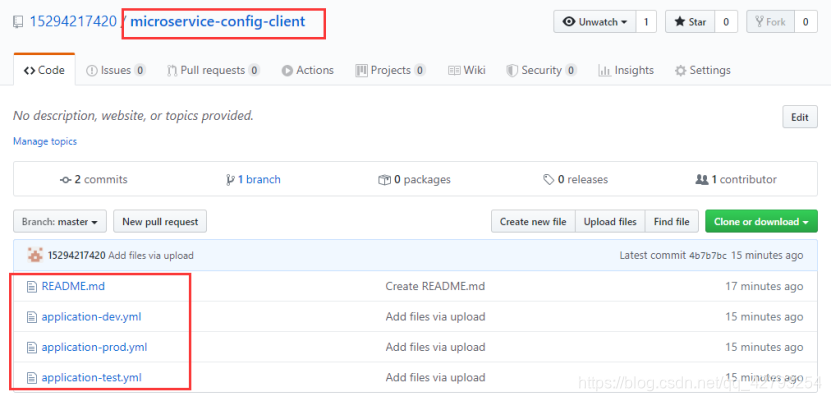The height and width of the screenshot is (401, 831).
Task: Open the Branch: master dropdown
Action: click(60, 221)
